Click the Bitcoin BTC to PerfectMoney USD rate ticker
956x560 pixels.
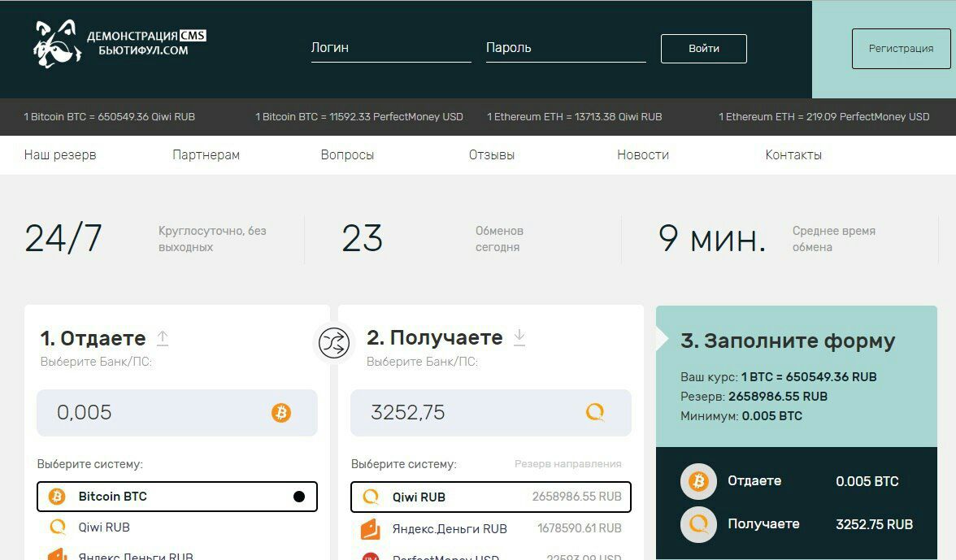click(359, 116)
